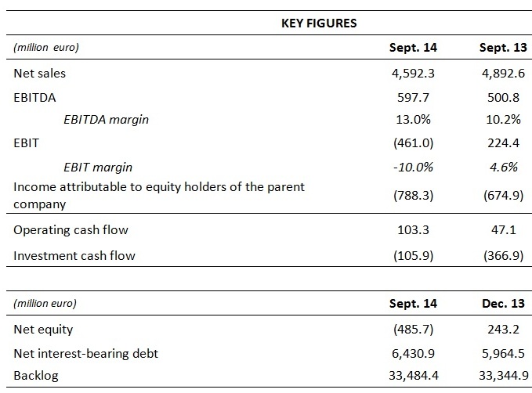Select the Net sales row label

point(40,74)
